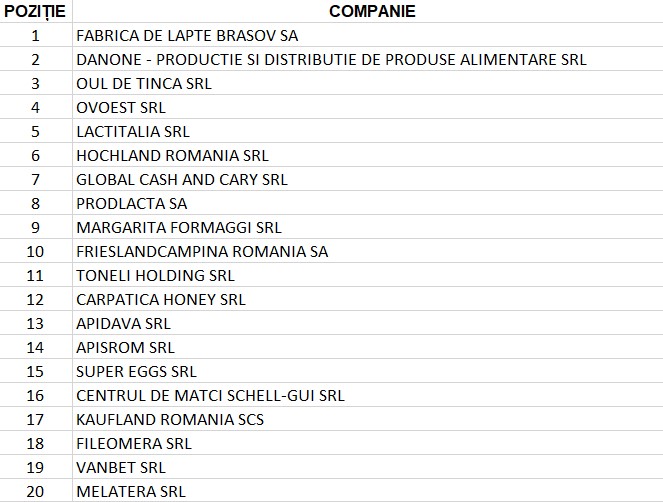Click the CENTRUL DE MATCI SCHELL-GUI SRL cell
Image resolution: width=663 pixels, height=502 pixels.
[x=210, y=395]
